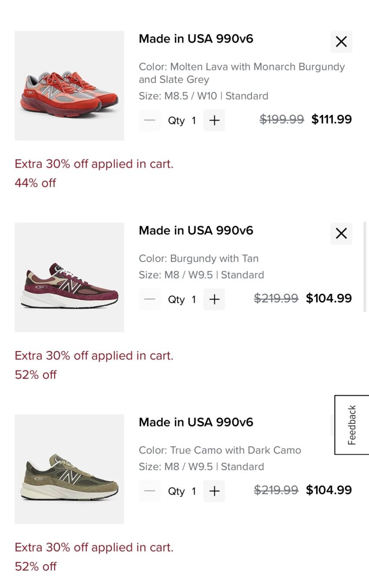Remove the Burgundy with Tan 990v6
Screen dimensions: 369x588
[341, 233]
